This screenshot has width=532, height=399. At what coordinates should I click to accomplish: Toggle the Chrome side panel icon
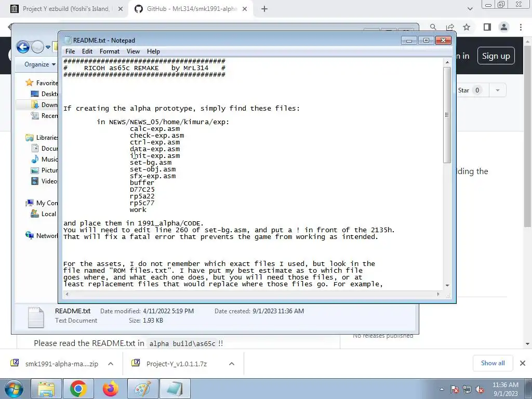click(487, 27)
